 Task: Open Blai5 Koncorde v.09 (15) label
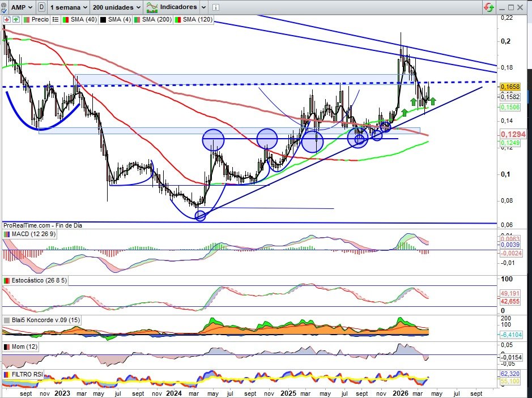click(x=41, y=320)
